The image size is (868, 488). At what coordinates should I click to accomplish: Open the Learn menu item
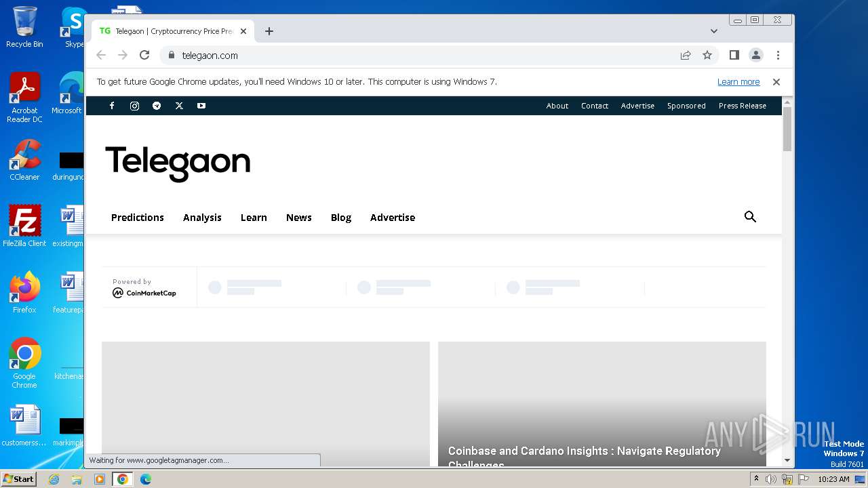coord(254,218)
